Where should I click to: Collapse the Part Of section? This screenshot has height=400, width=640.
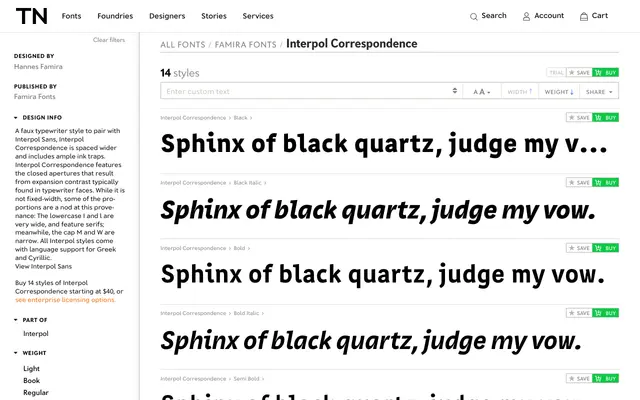pos(31,320)
